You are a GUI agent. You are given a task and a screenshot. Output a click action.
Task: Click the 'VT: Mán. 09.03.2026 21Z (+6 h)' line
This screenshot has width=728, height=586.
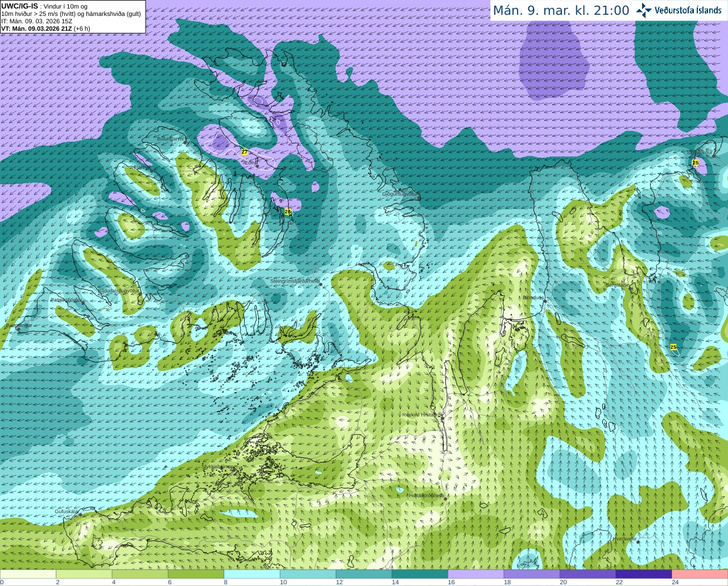45,28
